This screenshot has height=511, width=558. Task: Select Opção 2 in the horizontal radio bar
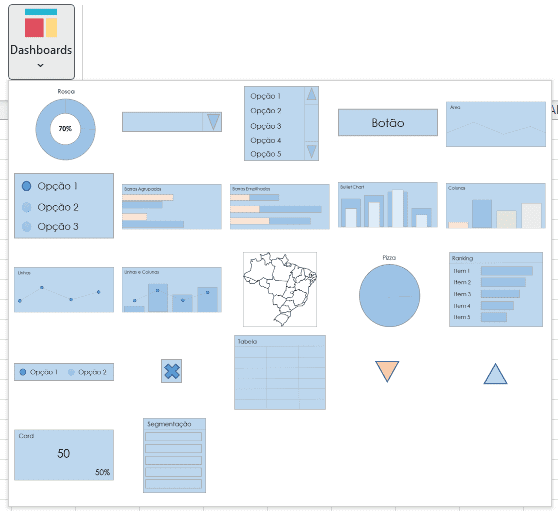[87, 372]
